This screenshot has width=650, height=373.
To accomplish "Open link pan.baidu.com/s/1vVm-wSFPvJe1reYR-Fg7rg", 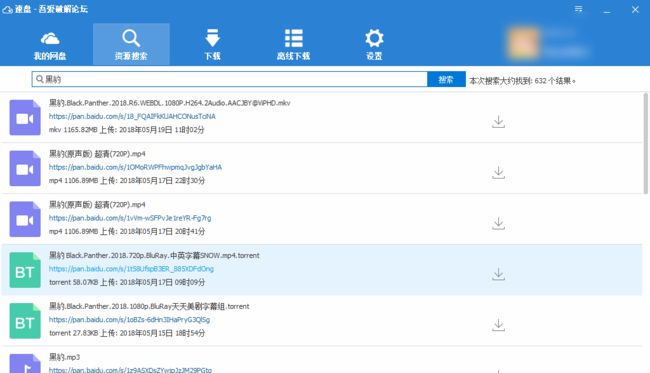I will click(x=130, y=218).
